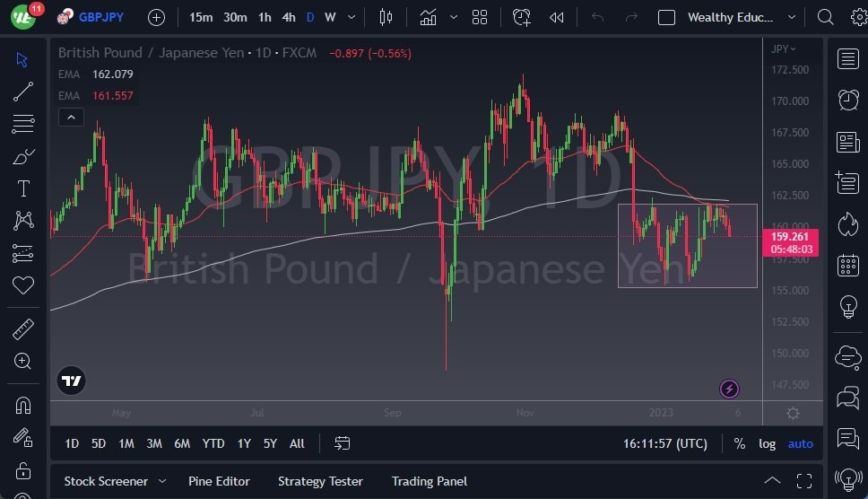This screenshot has height=499, width=868.
Task: Add chart to favorites with heart icon
Action: [x=22, y=285]
